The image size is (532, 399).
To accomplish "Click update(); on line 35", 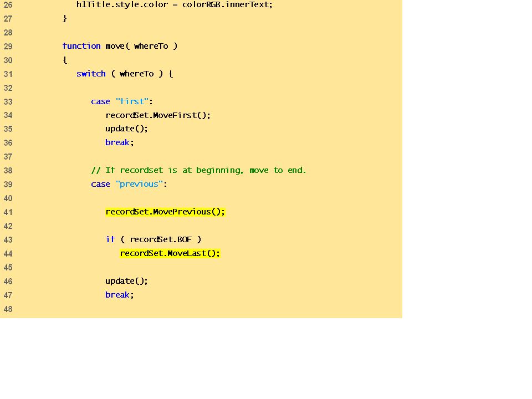I will click(126, 129).
